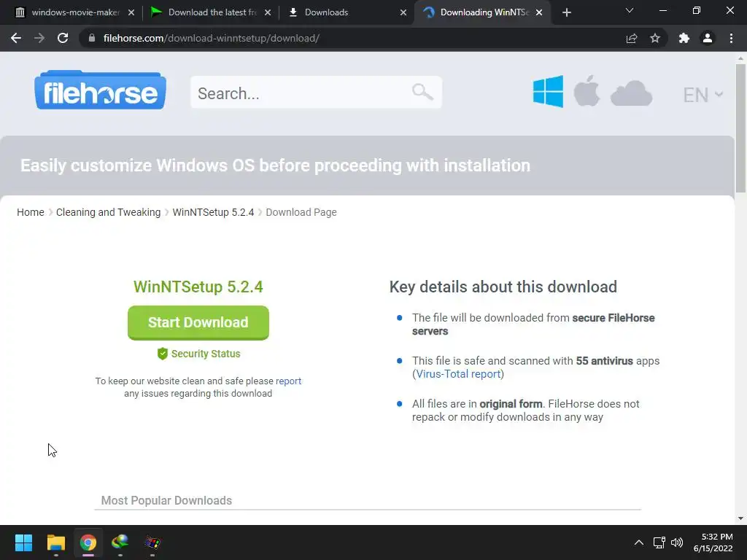Screen dimensions: 747x560
Task: Show hidden system tray icons
Action: pos(639,542)
